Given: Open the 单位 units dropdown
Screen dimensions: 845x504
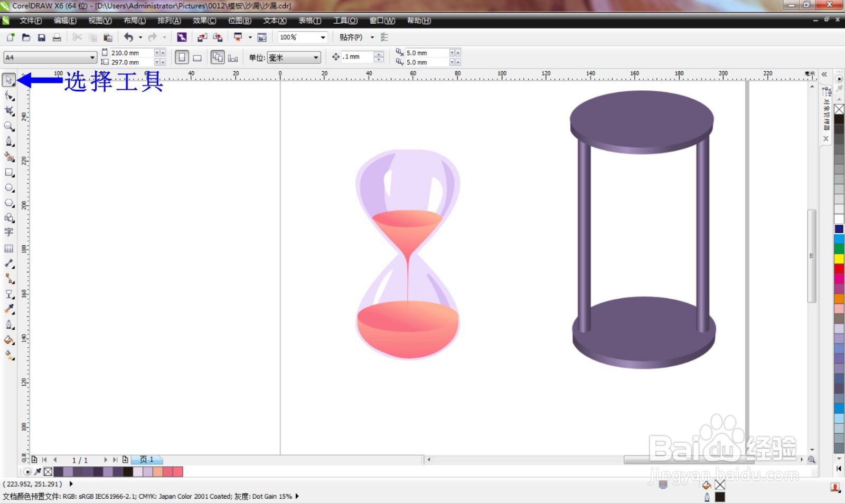Looking at the screenshot, I should [x=314, y=57].
